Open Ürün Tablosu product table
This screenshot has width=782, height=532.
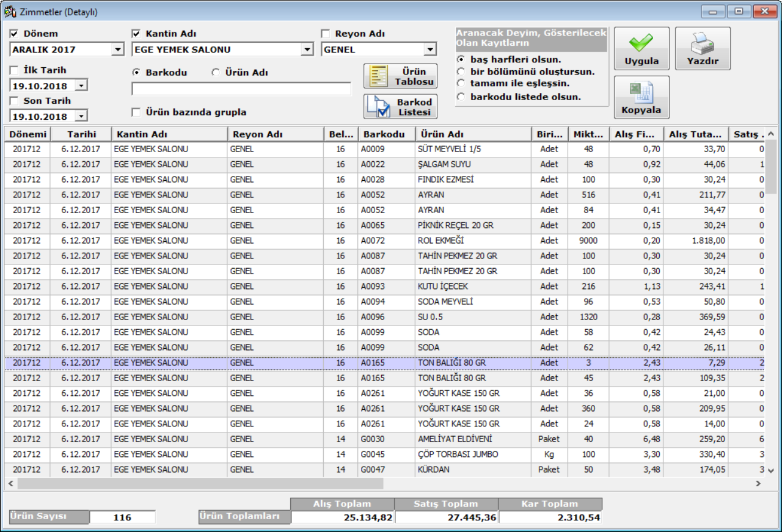(x=400, y=76)
